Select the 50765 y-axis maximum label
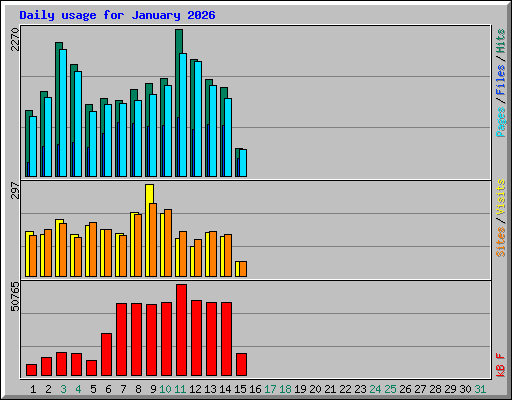This screenshot has height=400, width=512. click(15, 296)
